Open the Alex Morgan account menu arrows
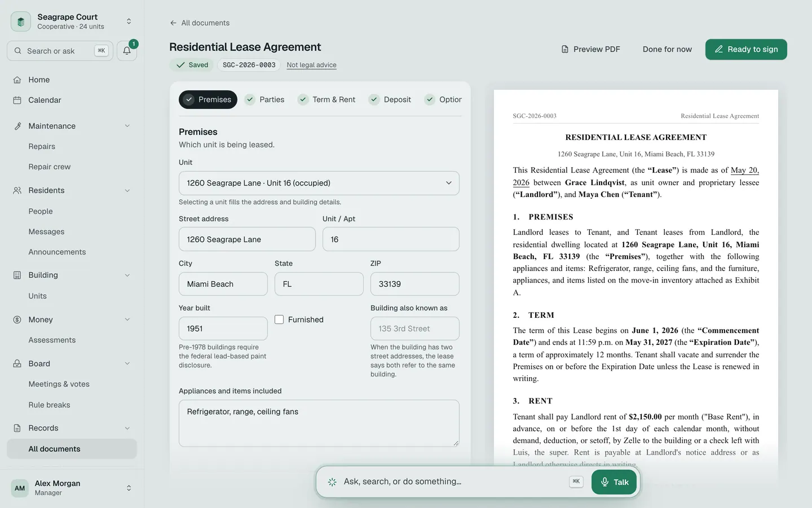 [129, 488]
